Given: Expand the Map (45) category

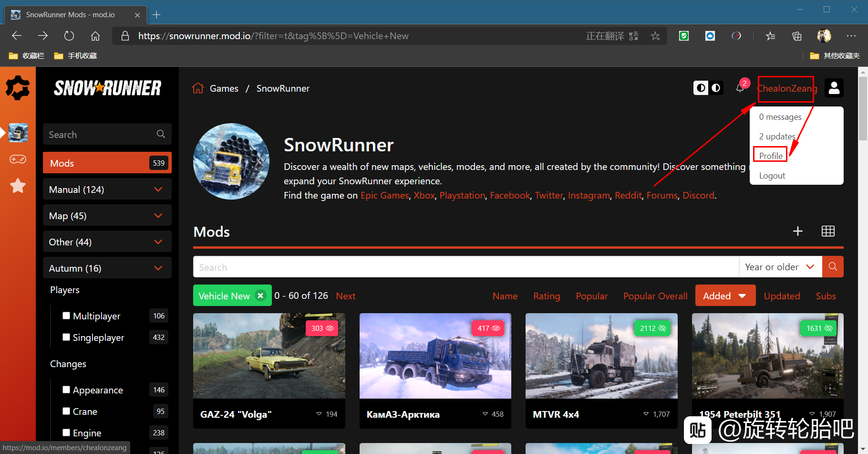Looking at the screenshot, I should tap(107, 215).
